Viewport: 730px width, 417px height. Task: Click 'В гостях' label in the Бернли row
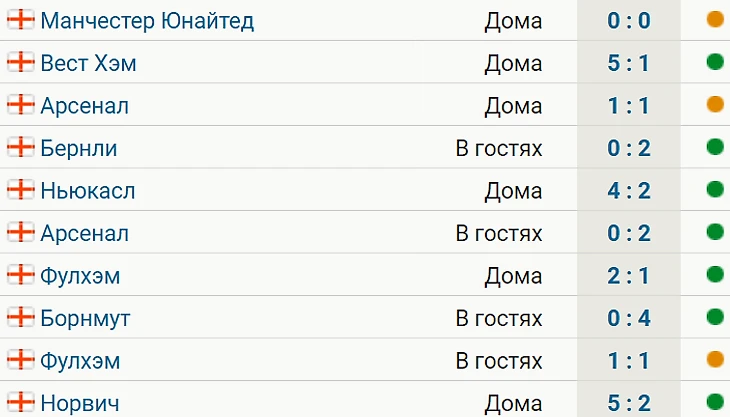(x=498, y=148)
